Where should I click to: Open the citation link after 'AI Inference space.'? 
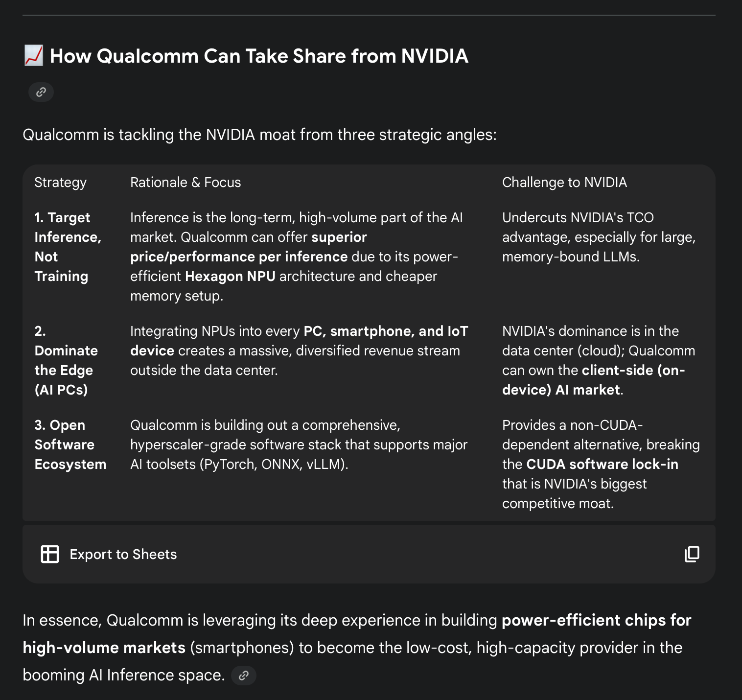click(x=244, y=676)
